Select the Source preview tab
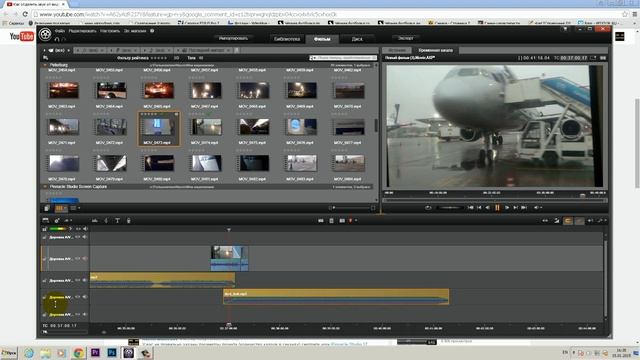 [x=397, y=50]
